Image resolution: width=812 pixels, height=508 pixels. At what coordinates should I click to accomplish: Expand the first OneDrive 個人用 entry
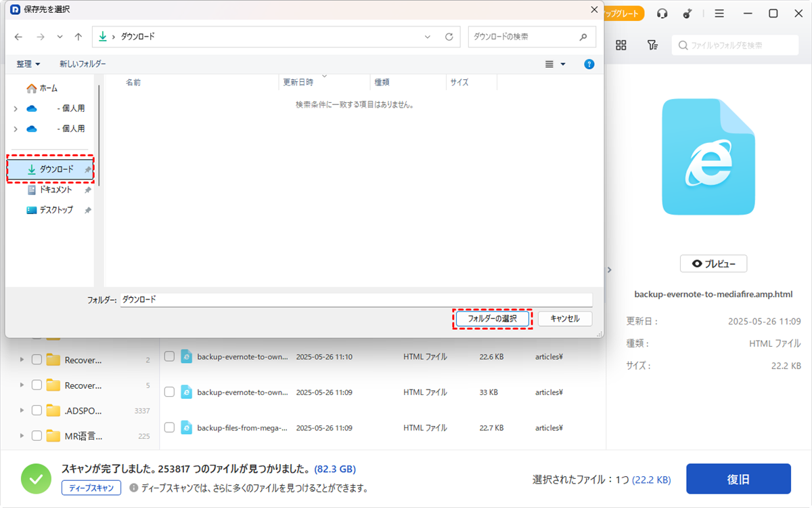[16, 108]
